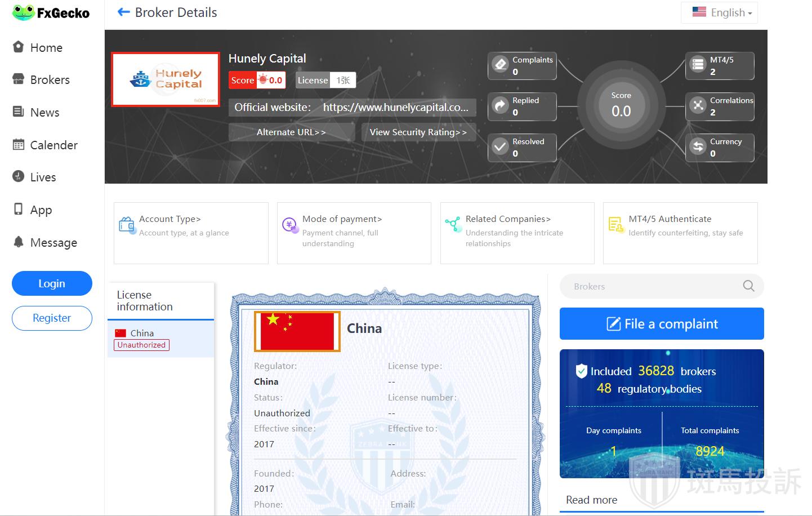
Task: Click the Complaints stat icon
Action: click(500, 65)
